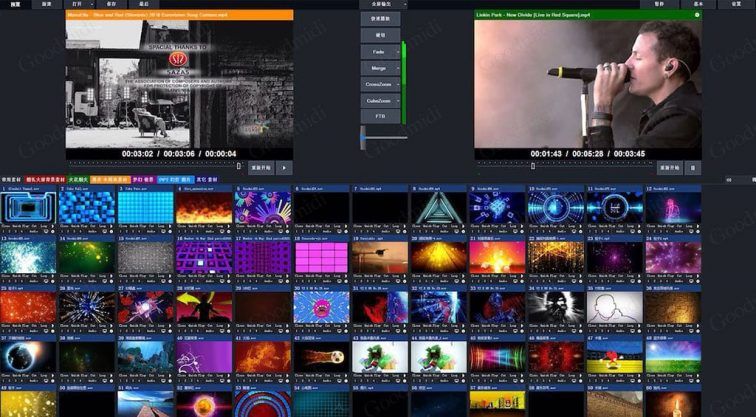
Task: Choose the green triangle clip thumbnail
Action: coord(436,208)
